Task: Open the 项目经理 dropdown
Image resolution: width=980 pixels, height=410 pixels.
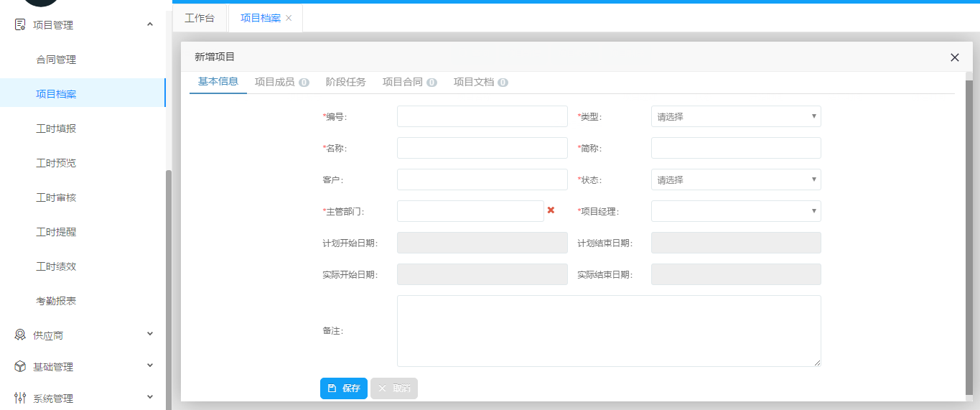Action: [735, 211]
